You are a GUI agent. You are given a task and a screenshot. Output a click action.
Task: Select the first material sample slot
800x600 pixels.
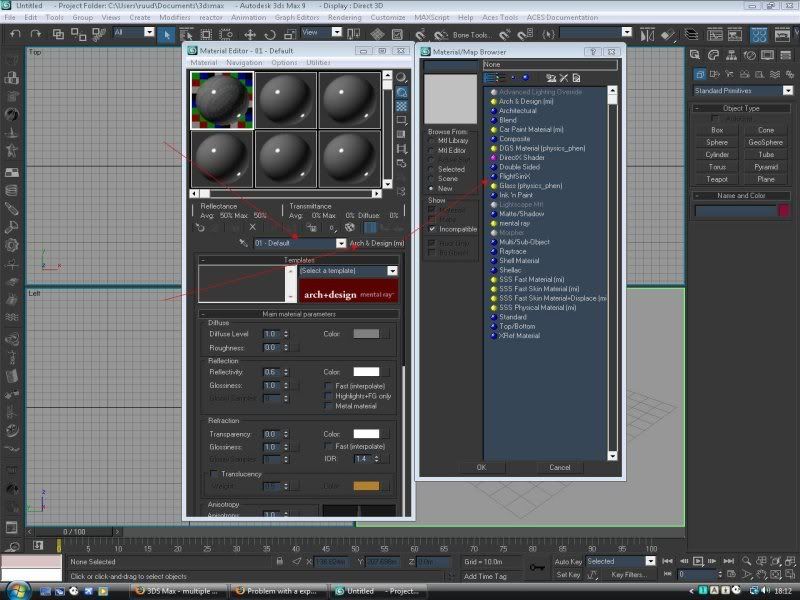click(x=222, y=100)
